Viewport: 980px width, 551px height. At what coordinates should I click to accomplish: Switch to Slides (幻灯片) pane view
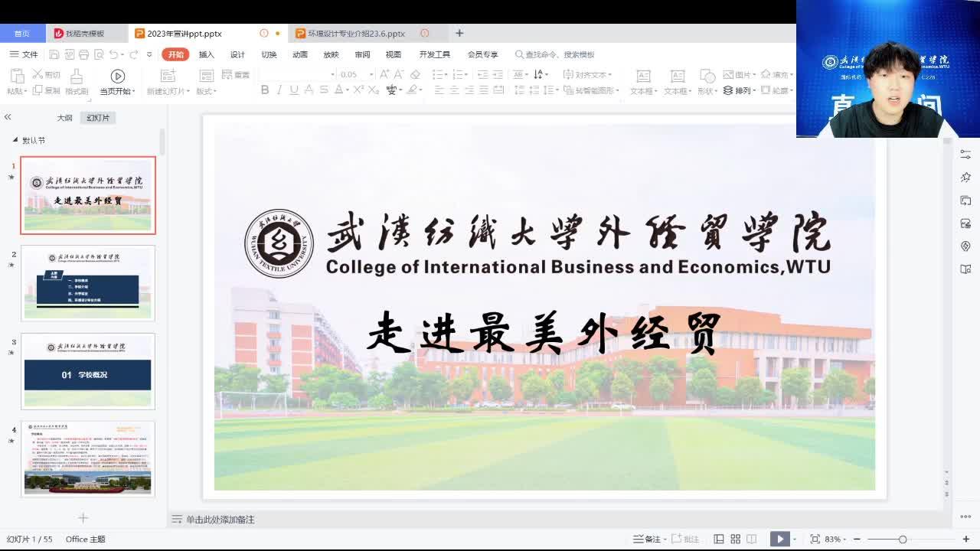coord(98,118)
